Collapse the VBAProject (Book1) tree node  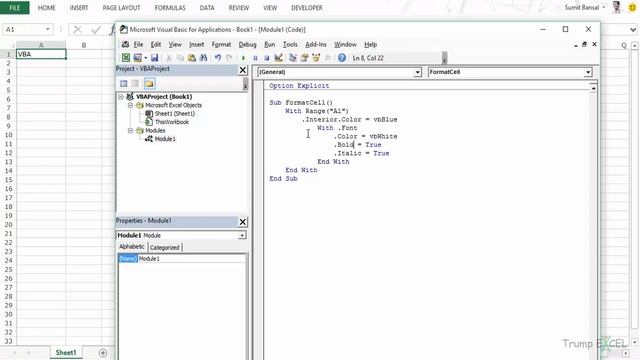121,97
